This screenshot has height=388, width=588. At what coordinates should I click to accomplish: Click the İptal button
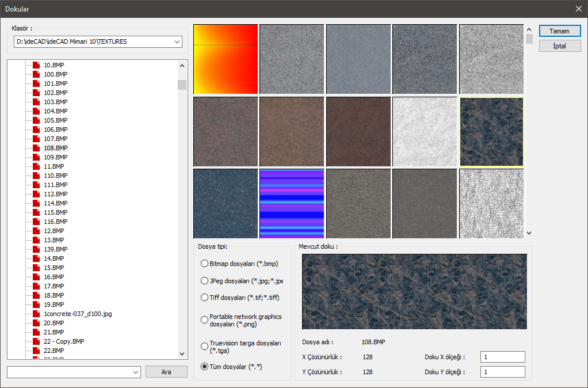pos(560,46)
